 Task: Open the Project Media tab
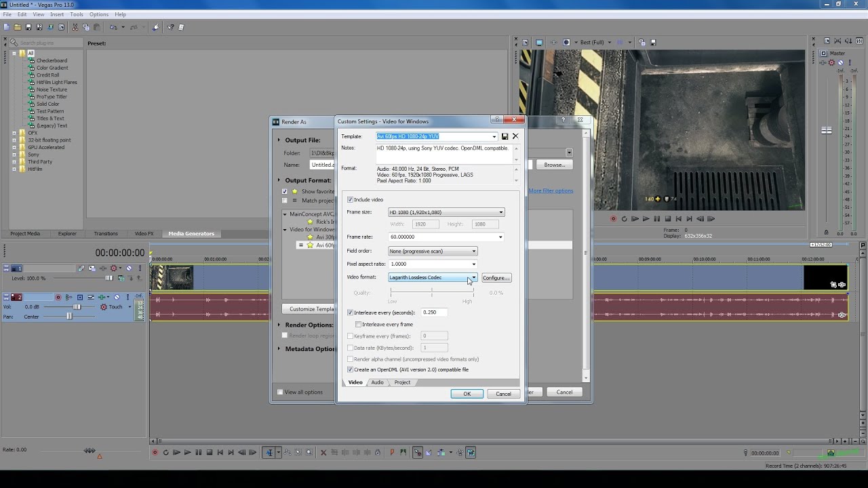click(x=25, y=234)
